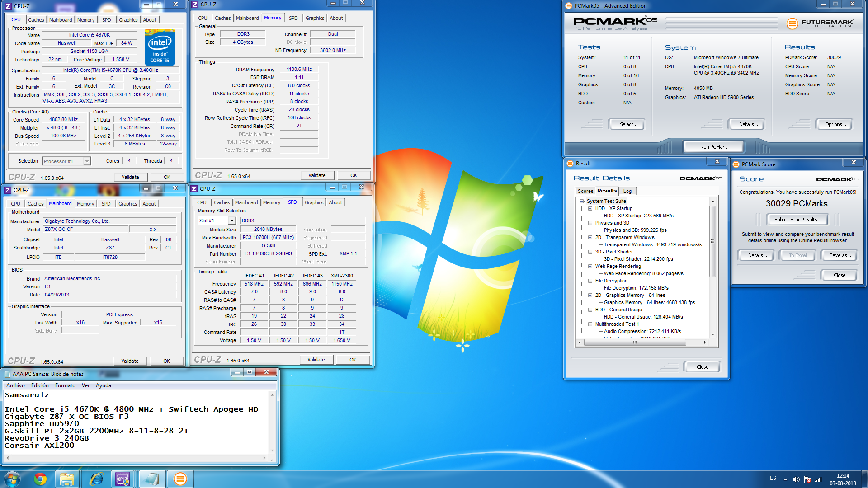Click the network signal tray icon
Image resolution: width=868 pixels, height=488 pixels.
[818, 479]
